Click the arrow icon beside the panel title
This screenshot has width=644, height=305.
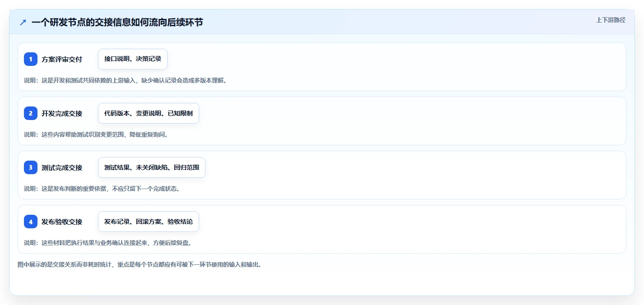click(23, 22)
